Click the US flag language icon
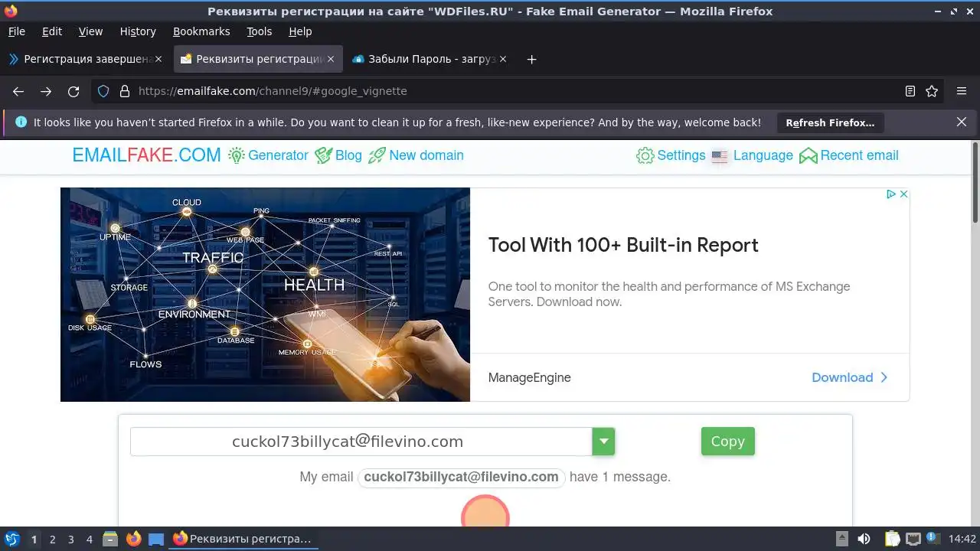The image size is (980, 551). [x=720, y=156]
